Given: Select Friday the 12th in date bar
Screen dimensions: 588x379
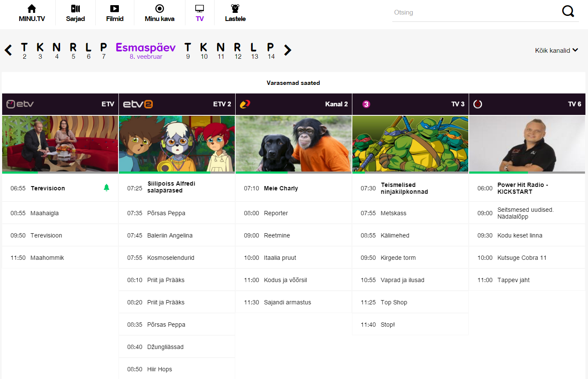Looking at the screenshot, I should point(237,51).
